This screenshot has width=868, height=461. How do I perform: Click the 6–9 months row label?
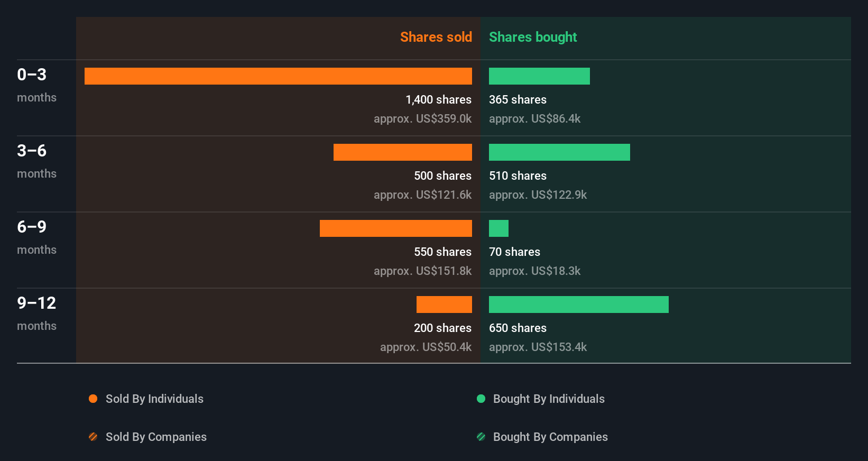pyautogui.click(x=36, y=237)
